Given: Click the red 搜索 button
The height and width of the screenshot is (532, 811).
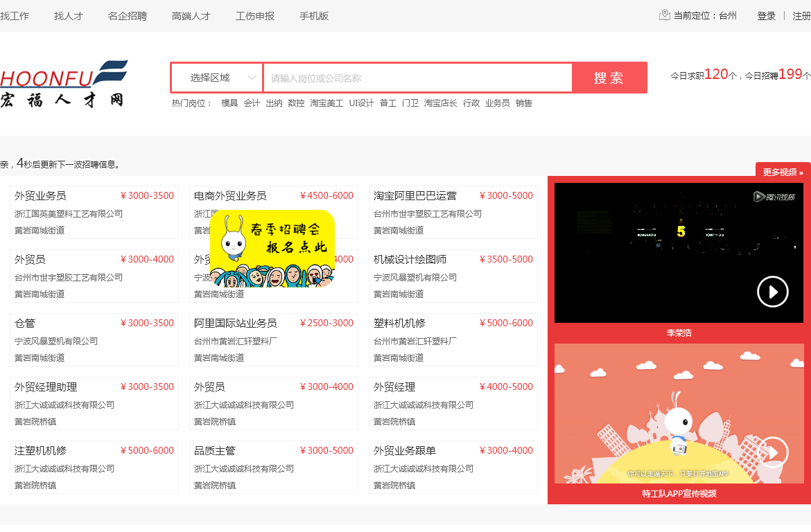Looking at the screenshot, I should click(609, 78).
